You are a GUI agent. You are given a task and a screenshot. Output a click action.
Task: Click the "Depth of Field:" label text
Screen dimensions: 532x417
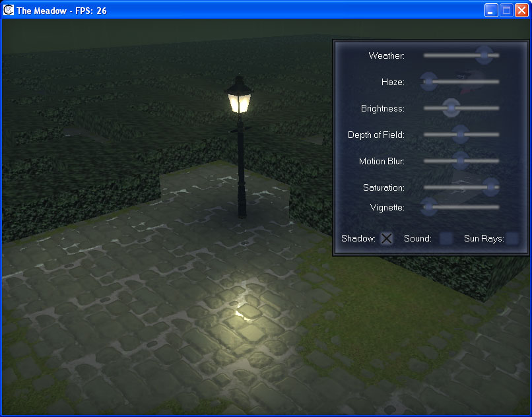(376, 135)
